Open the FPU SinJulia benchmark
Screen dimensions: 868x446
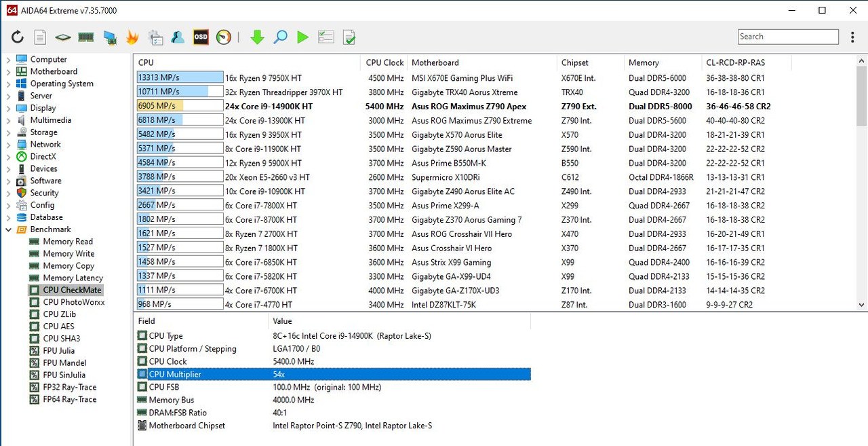pos(64,375)
